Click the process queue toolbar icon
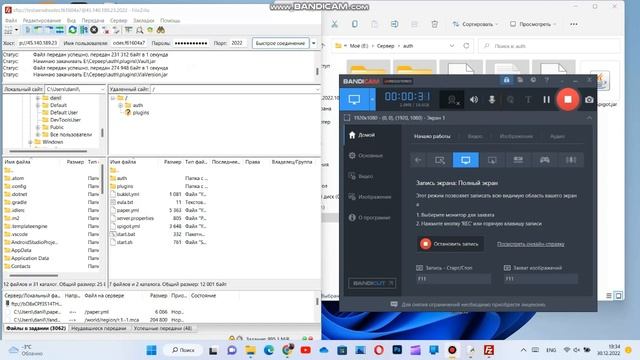Image resolution: width=640 pixels, height=360 pixels. click(84, 30)
